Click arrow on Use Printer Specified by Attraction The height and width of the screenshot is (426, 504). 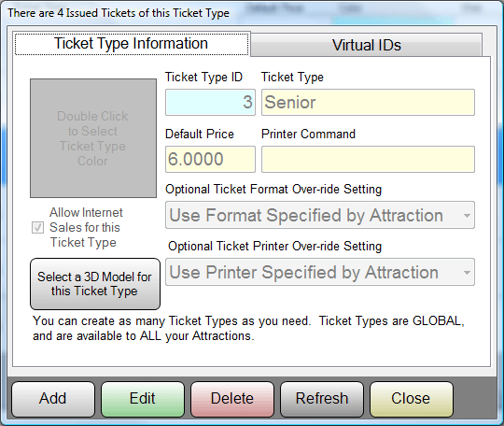coord(467,273)
